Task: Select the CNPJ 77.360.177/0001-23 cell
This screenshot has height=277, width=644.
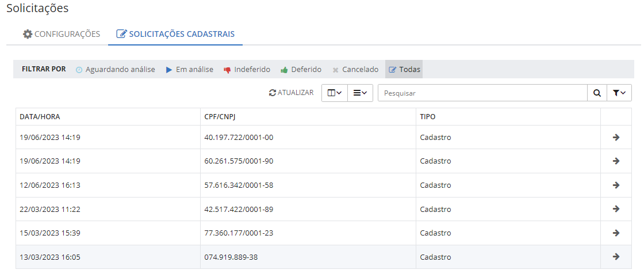Action: pos(308,233)
